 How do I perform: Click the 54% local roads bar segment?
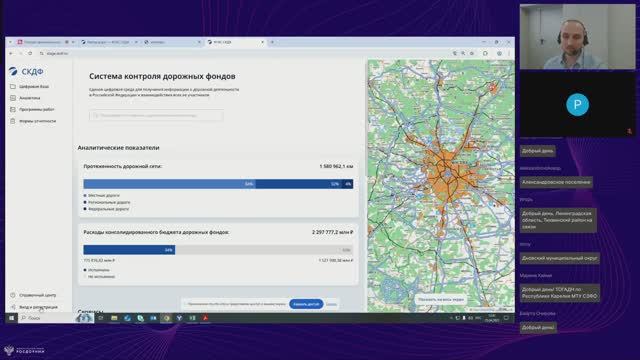(169, 184)
